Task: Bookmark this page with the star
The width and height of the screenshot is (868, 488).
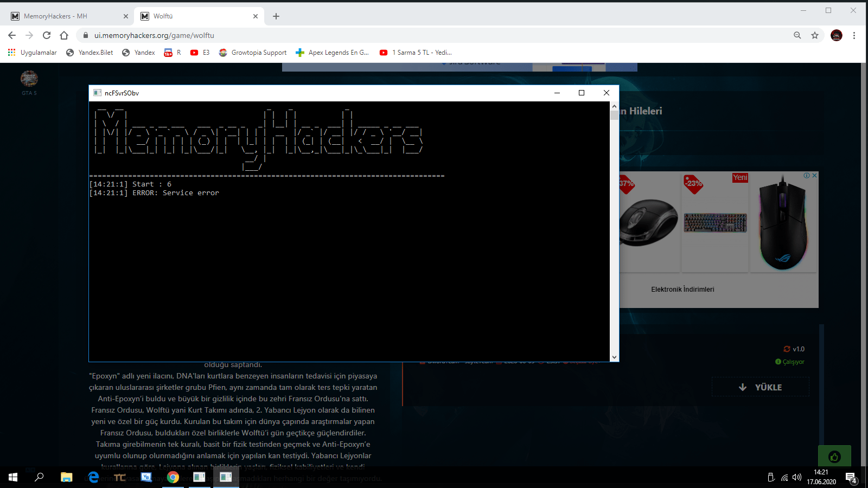Action: coord(815,35)
